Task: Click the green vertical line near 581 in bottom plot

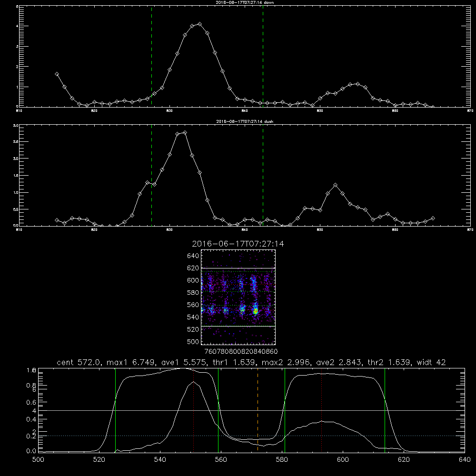Action: pos(285,410)
